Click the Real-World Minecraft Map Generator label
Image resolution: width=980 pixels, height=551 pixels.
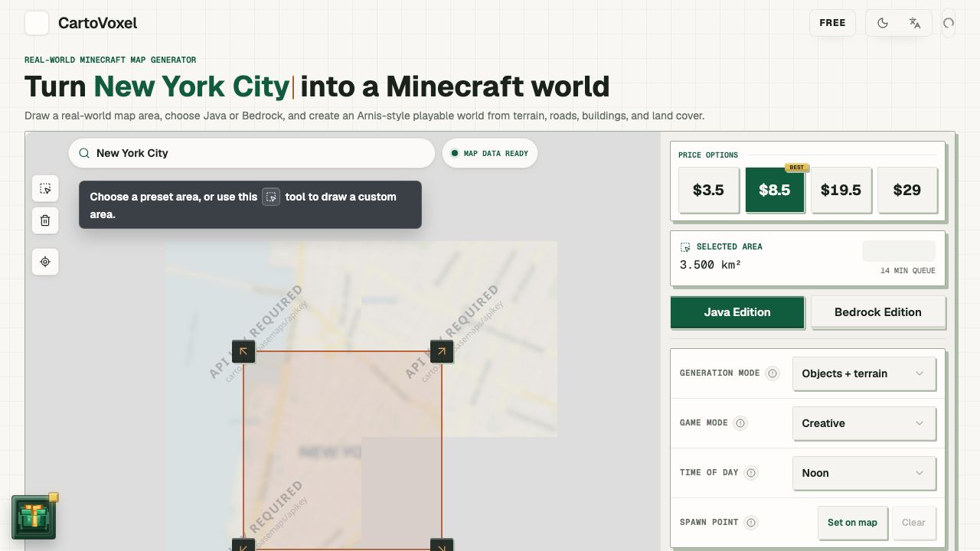pyautogui.click(x=110, y=60)
